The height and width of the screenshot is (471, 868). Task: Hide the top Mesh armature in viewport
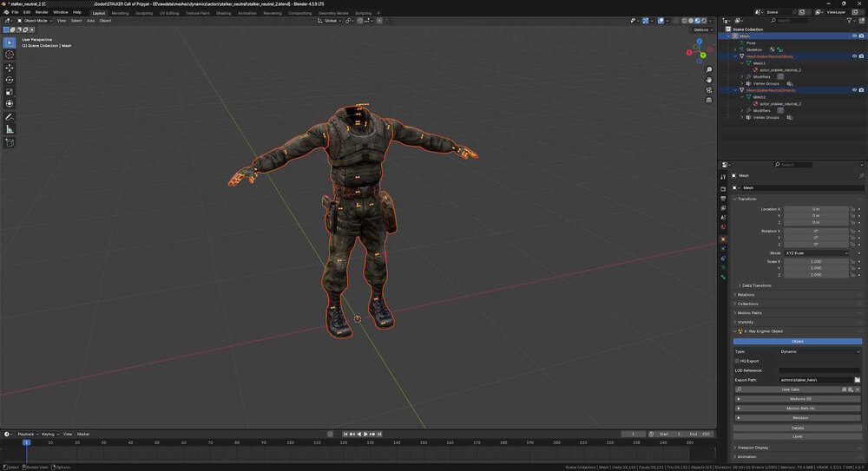point(854,36)
